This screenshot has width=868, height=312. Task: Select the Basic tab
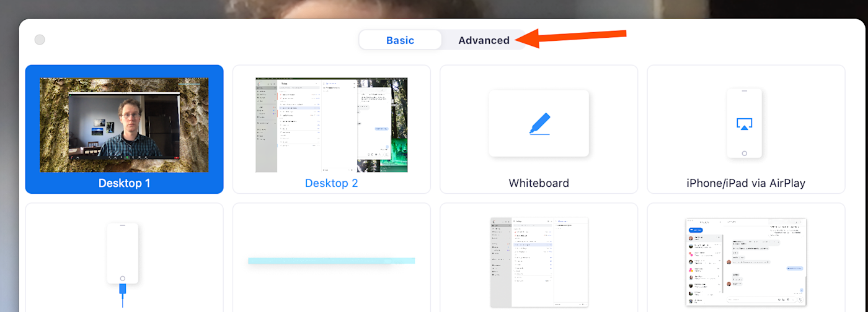coord(401,40)
